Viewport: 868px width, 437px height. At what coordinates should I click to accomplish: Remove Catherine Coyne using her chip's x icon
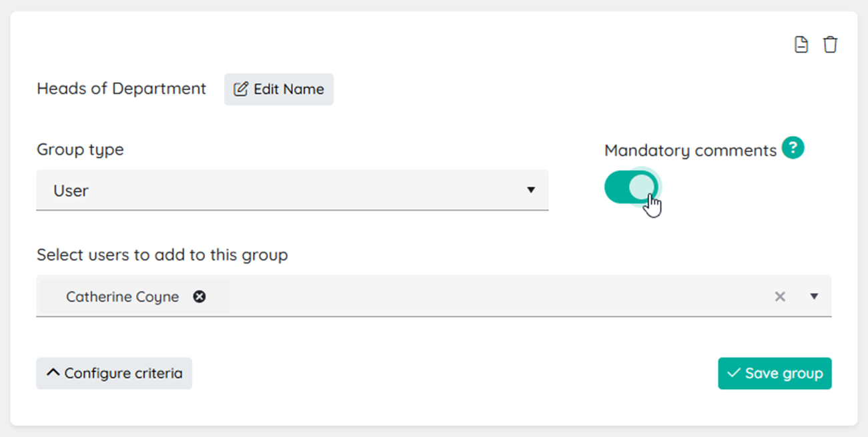point(199,297)
